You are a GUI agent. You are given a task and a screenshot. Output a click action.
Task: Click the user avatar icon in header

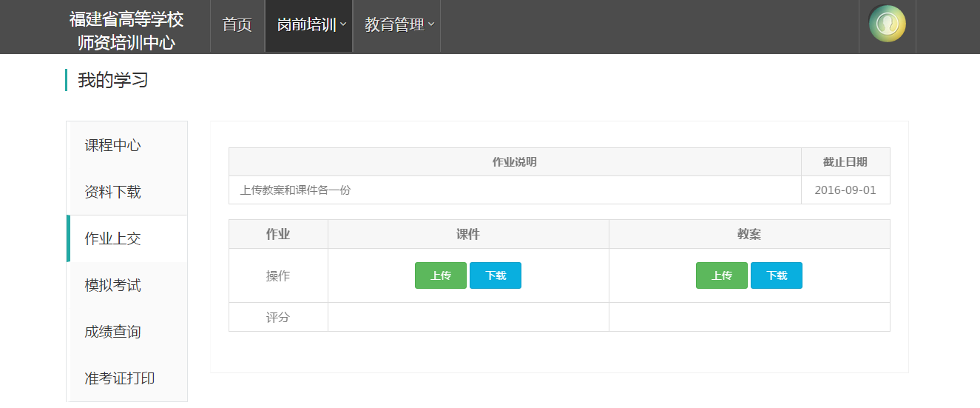(887, 24)
